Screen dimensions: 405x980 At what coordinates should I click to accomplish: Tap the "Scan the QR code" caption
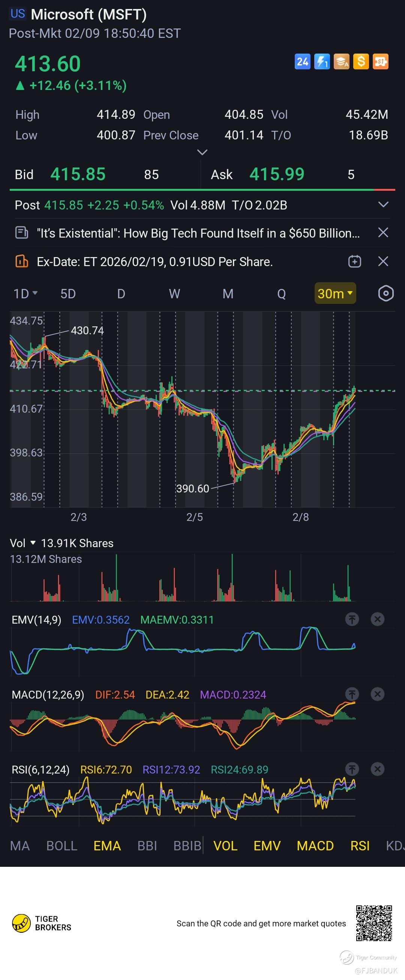(x=261, y=923)
